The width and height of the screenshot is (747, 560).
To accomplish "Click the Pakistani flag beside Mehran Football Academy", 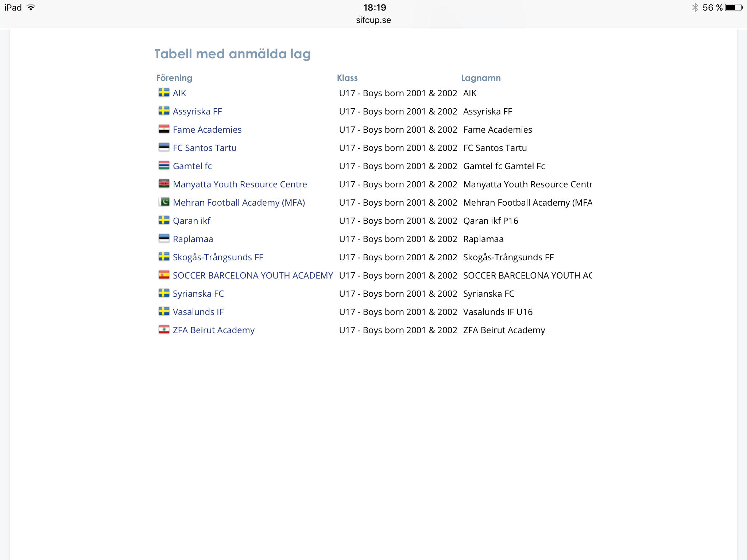I will coord(164,202).
